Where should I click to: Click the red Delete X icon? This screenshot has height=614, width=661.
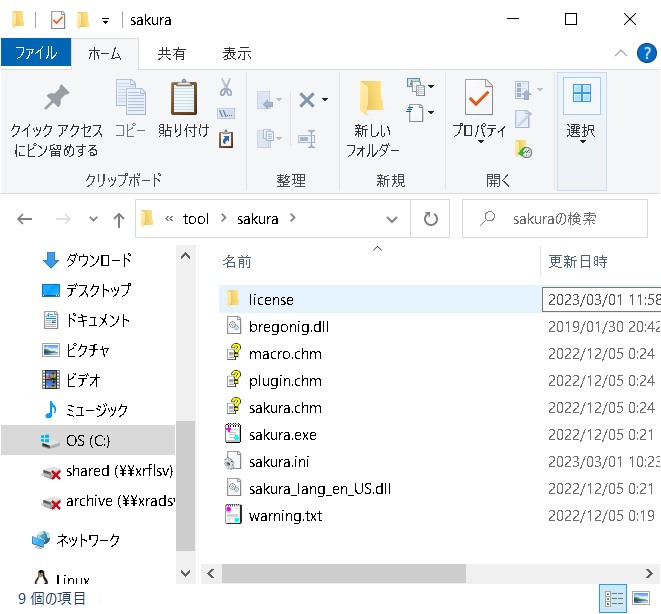click(x=307, y=99)
